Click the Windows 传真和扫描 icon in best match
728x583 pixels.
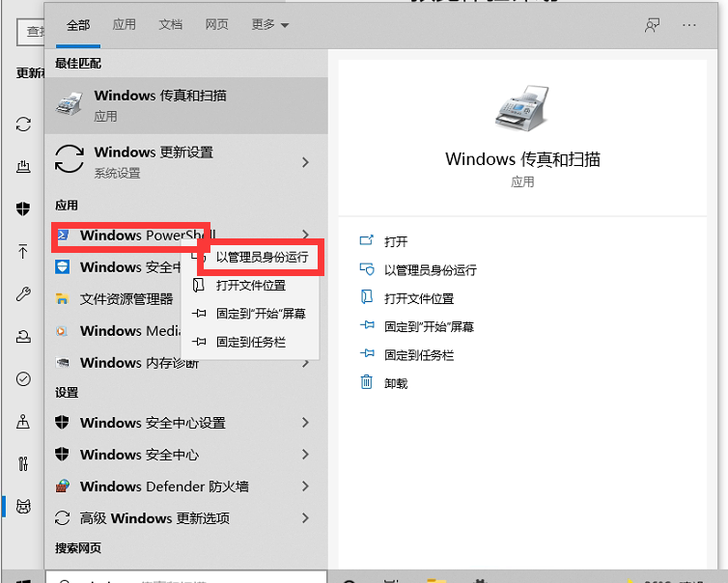[x=70, y=104]
